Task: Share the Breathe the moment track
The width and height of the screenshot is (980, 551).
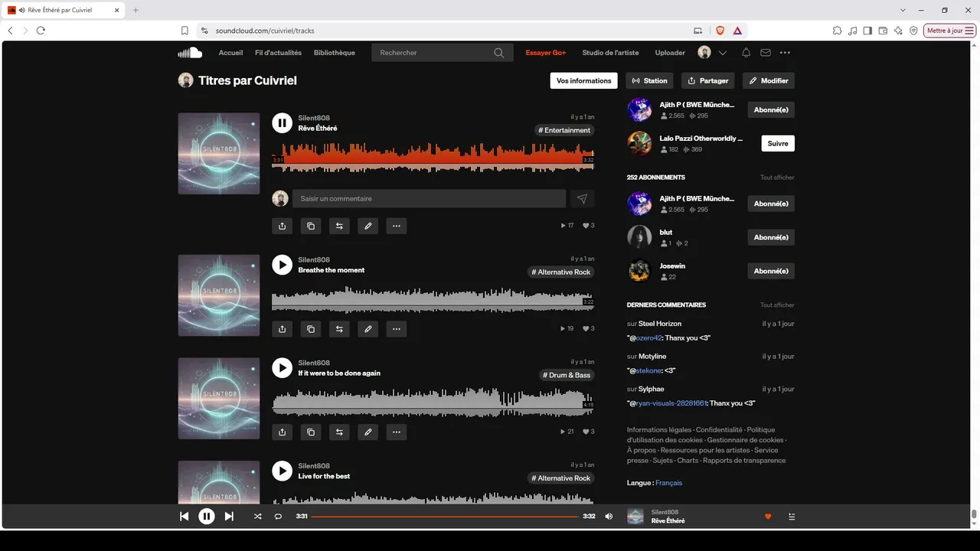Action: (283, 329)
